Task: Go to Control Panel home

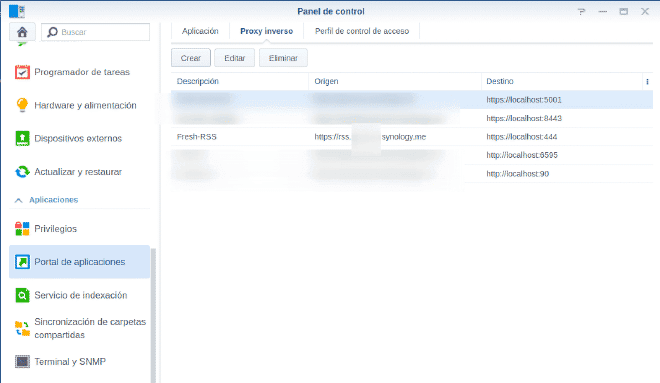Action: pos(22,32)
